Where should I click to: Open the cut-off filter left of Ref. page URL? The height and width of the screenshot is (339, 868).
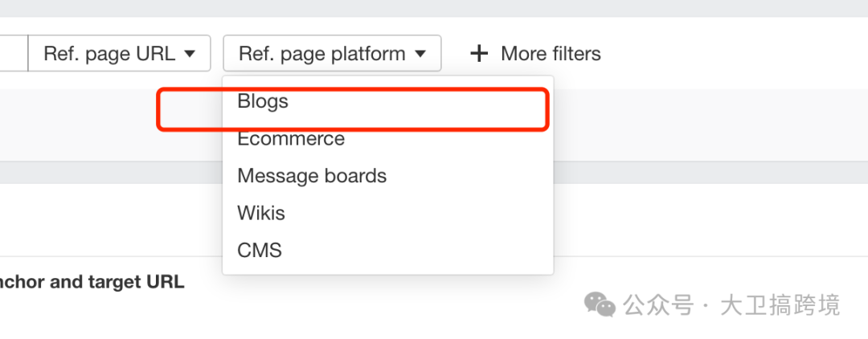coord(14,54)
